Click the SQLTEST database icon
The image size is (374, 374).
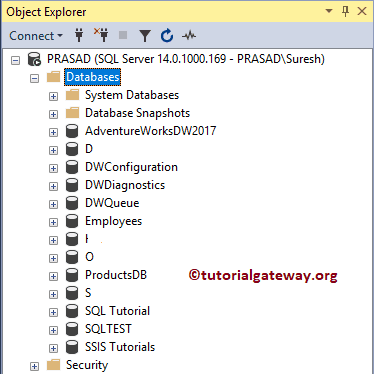(72, 329)
